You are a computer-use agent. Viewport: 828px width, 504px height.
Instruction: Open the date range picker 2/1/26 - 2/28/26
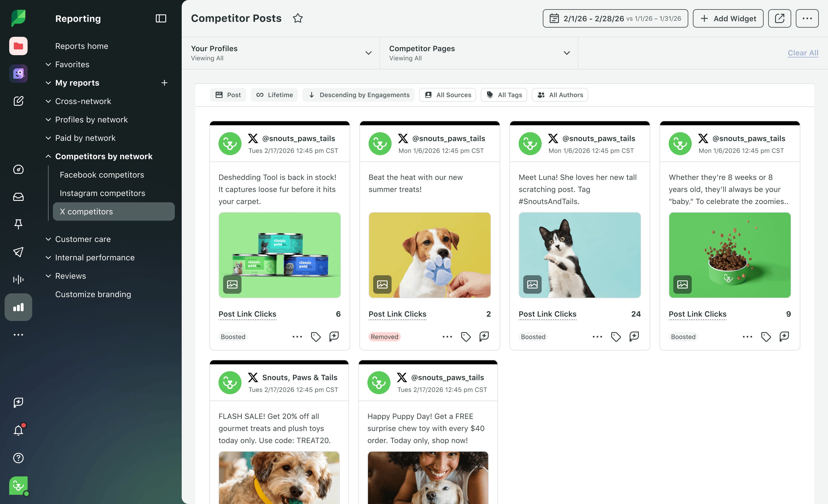click(x=615, y=18)
